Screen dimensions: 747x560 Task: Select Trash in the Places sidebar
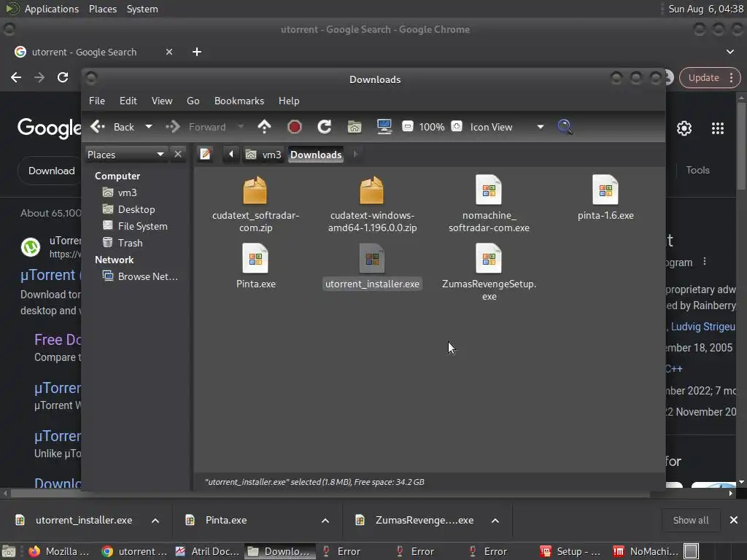(x=123, y=243)
